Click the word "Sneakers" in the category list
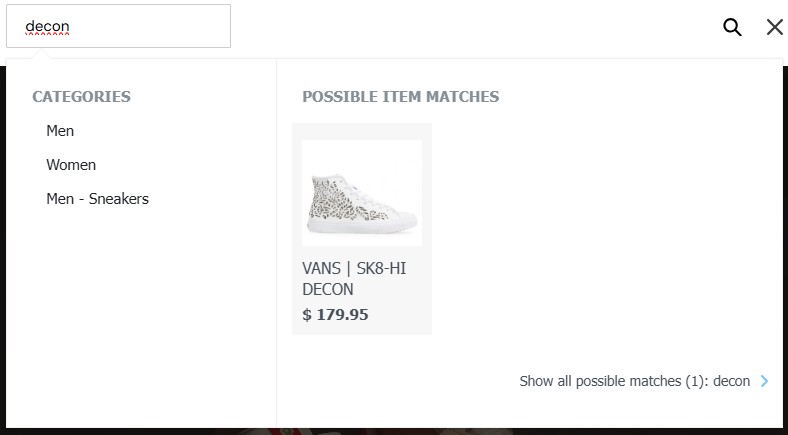The width and height of the screenshot is (788, 435). [x=118, y=199]
